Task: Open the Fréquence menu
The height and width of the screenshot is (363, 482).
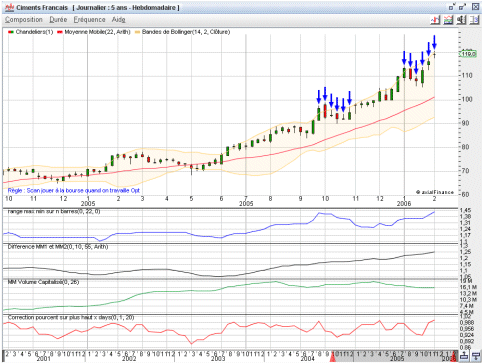Action: point(89,20)
